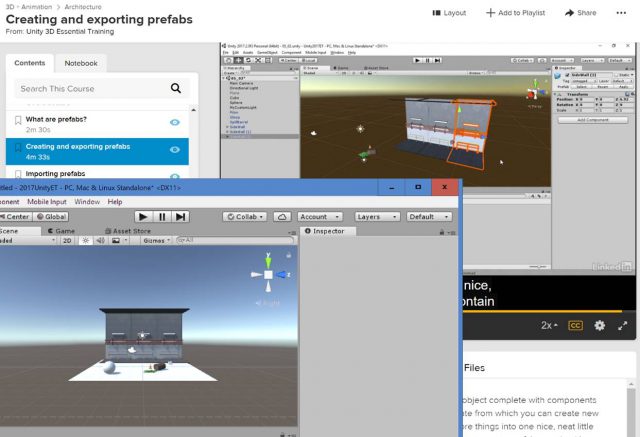640x437 pixels.
Task: Open the Scene view panel options menu
Action: pyautogui.click(x=292, y=233)
